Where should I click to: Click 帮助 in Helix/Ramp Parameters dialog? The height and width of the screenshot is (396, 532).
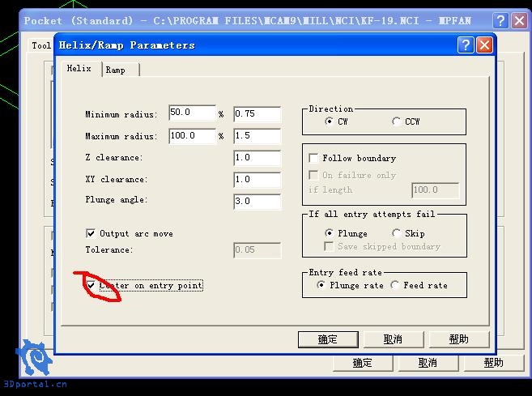pos(459,339)
